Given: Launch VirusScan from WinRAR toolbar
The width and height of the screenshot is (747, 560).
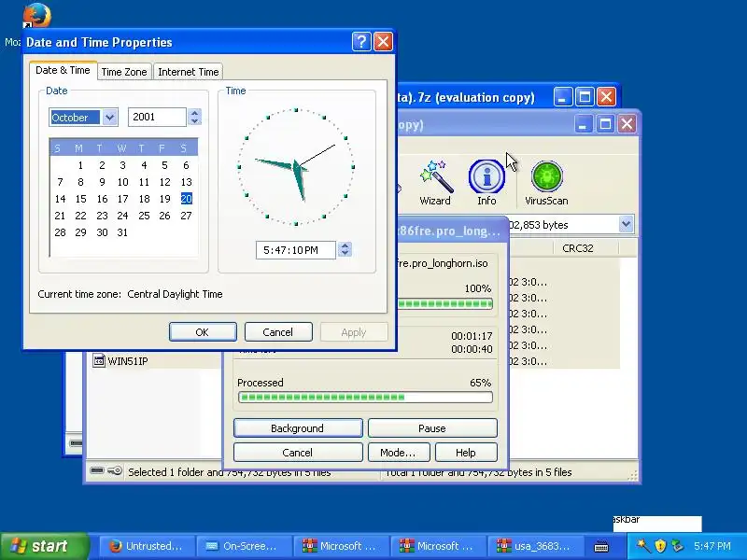Looking at the screenshot, I should (546, 183).
